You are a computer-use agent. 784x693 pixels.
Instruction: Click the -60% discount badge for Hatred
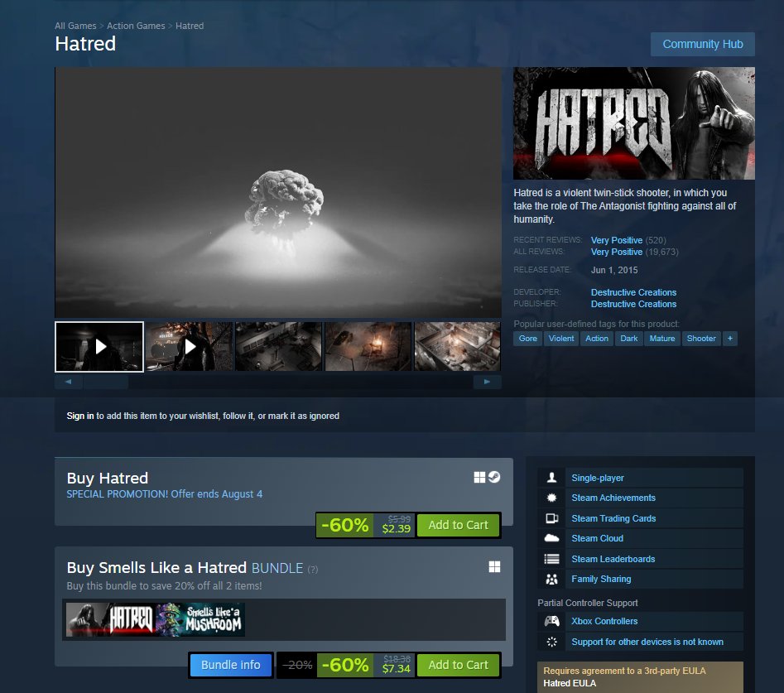click(345, 525)
